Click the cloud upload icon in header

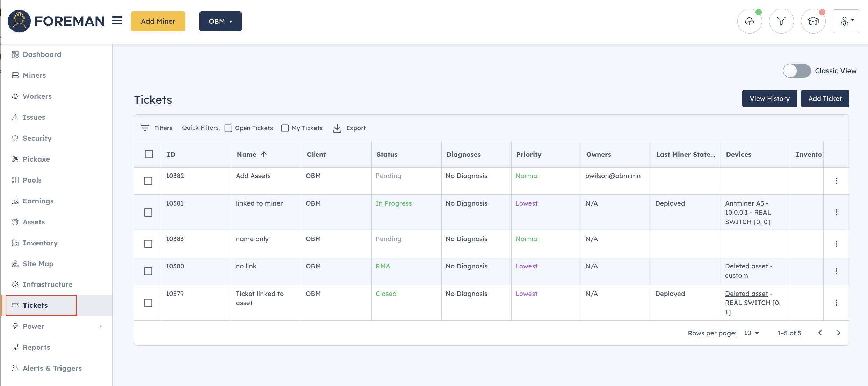click(x=750, y=21)
